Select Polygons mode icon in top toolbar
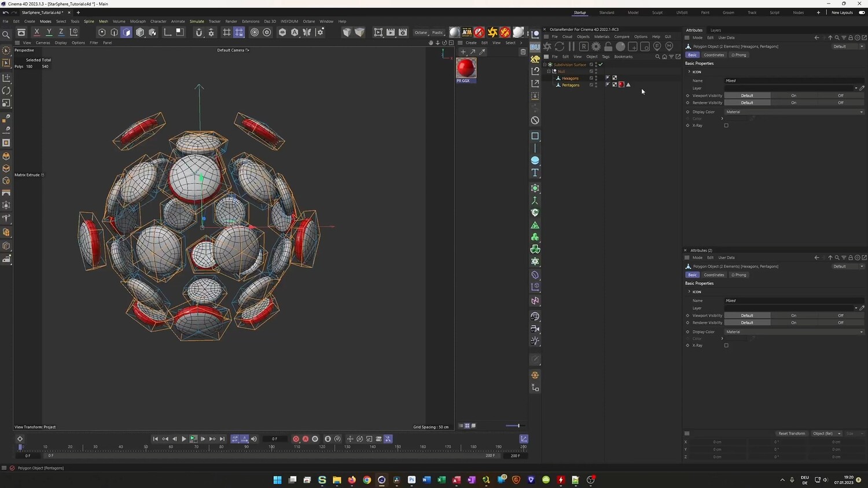Image resolution: width=868 pixels, height=488 pixels. pos(127,32)
